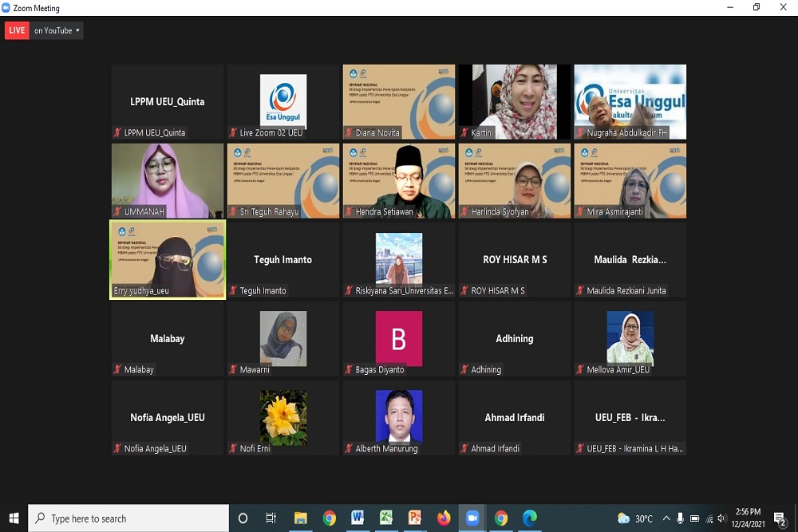Open the Windows Start menu
This screenshot has height=532, width=798.
[14, 518]
